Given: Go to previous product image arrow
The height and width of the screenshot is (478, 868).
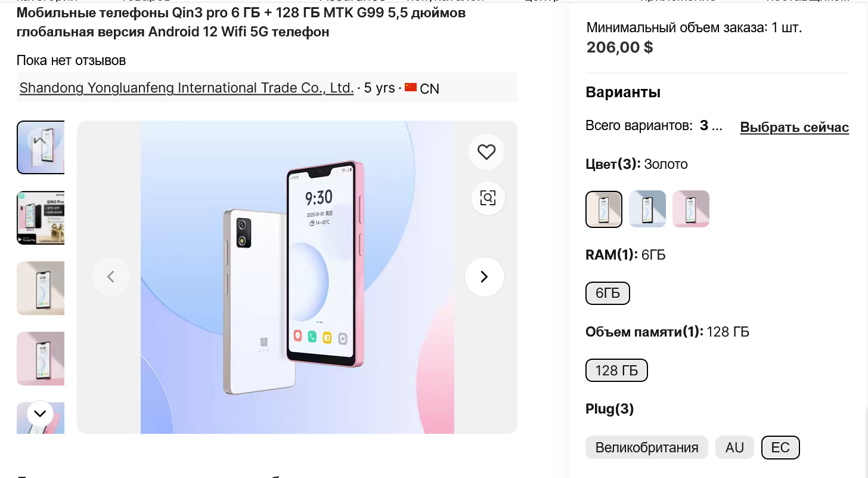Looking at the screenshot, I should 110,277.
